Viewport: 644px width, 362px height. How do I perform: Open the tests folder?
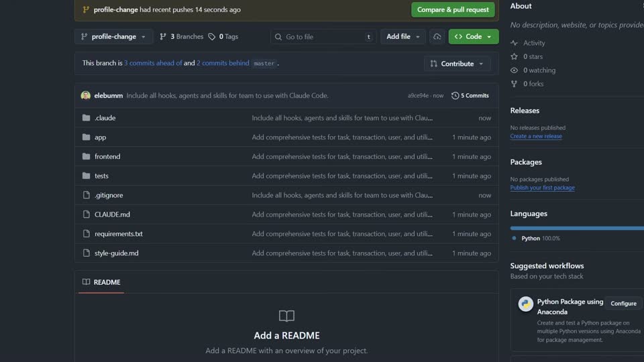101,176
